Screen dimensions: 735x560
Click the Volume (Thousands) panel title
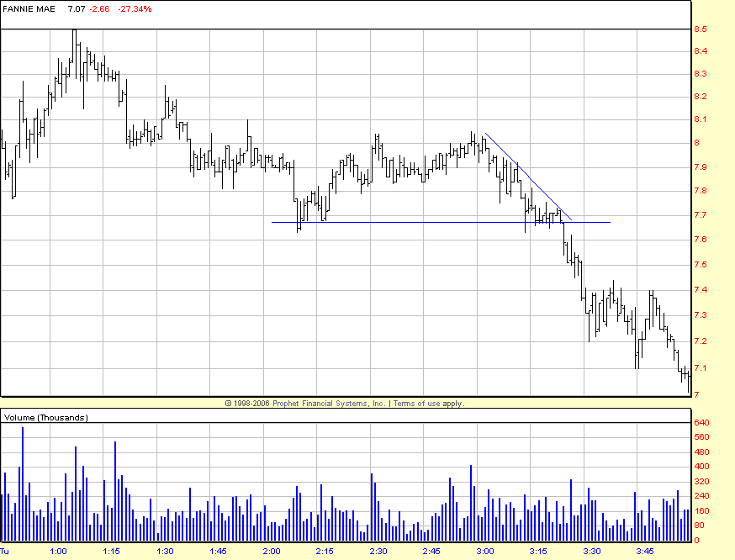coord(46,418)
